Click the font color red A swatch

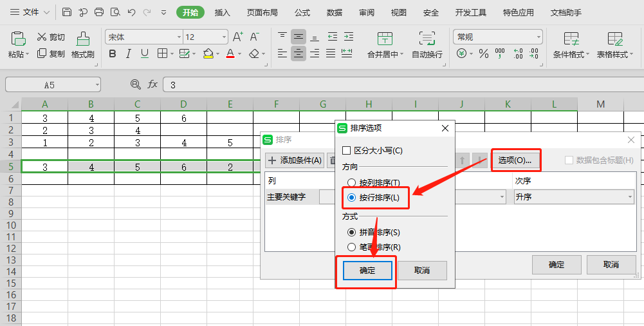[230, 53]
